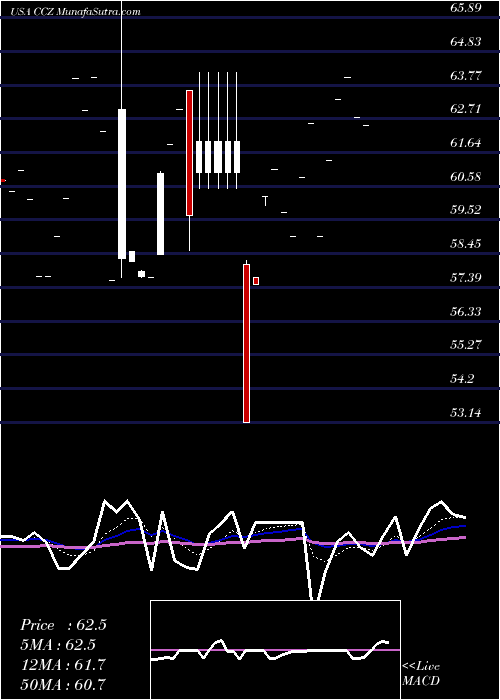Click the 55.27 price axis label
The width and height of the screenshot is (500, 700).
click(x=466, y=345)
